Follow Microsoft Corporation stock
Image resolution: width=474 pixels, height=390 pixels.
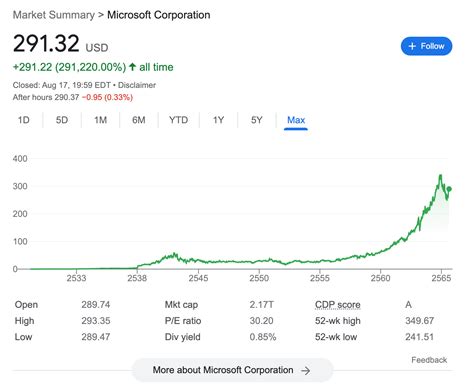click(x=426, y=46)
